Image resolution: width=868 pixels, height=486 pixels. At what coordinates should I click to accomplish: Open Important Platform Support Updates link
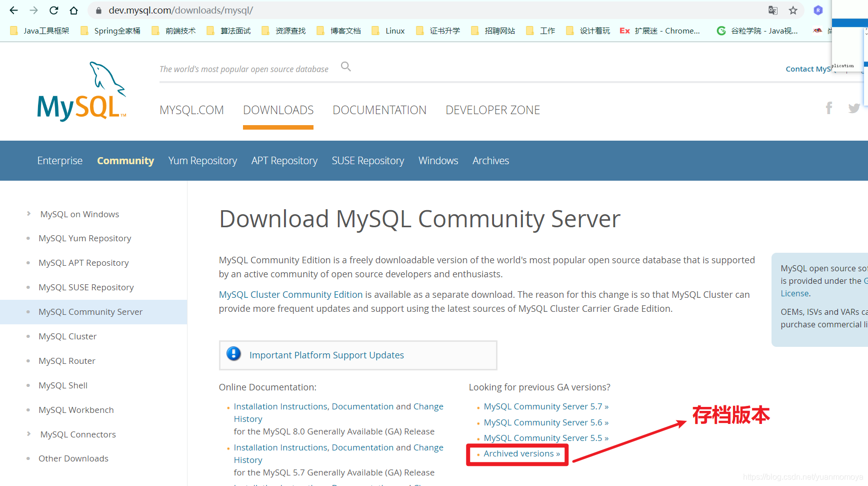(326, 355)
